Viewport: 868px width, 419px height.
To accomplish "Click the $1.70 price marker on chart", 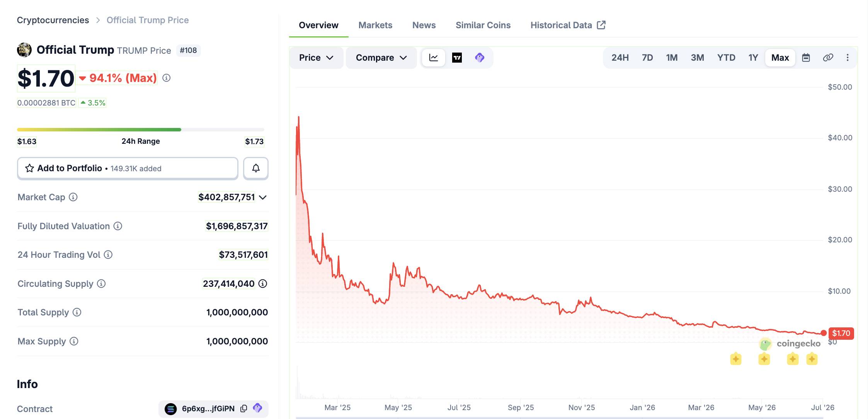I will 841,333.
